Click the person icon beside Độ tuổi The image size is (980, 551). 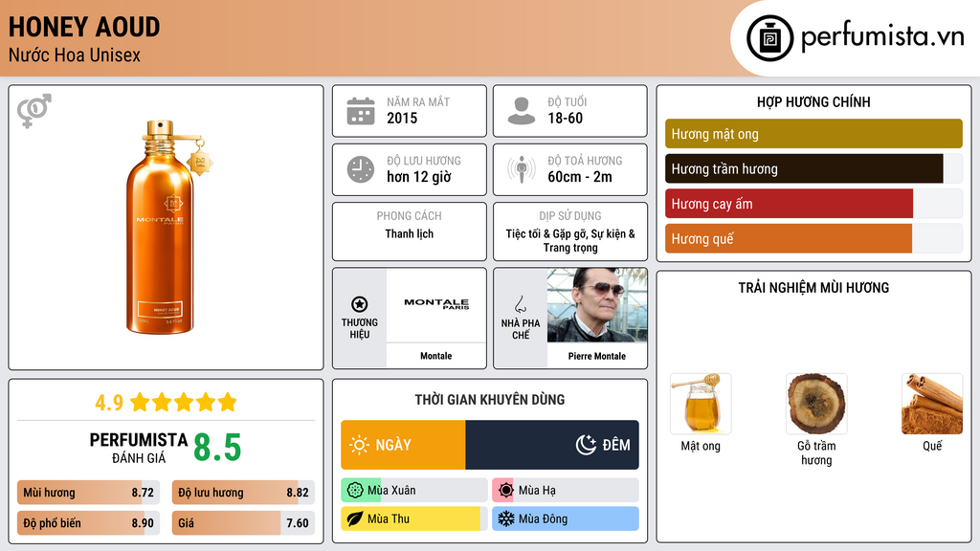(x=522, y=111)
